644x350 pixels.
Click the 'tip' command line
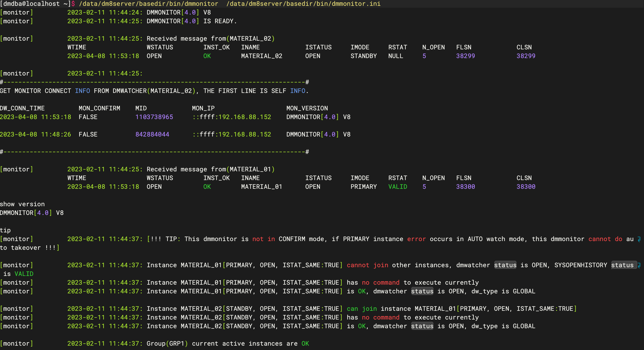(x=5, y=230)
